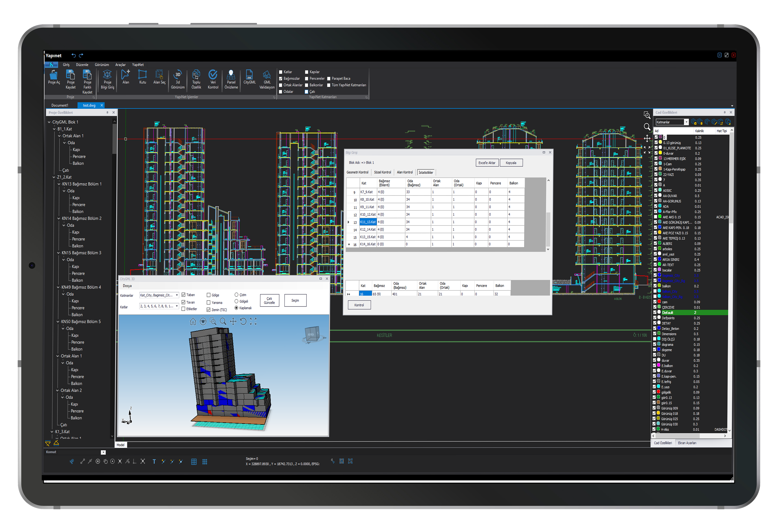
Task: Open the Katmanlar combo box in Cad Özellikleri
Action: point(686,122)
